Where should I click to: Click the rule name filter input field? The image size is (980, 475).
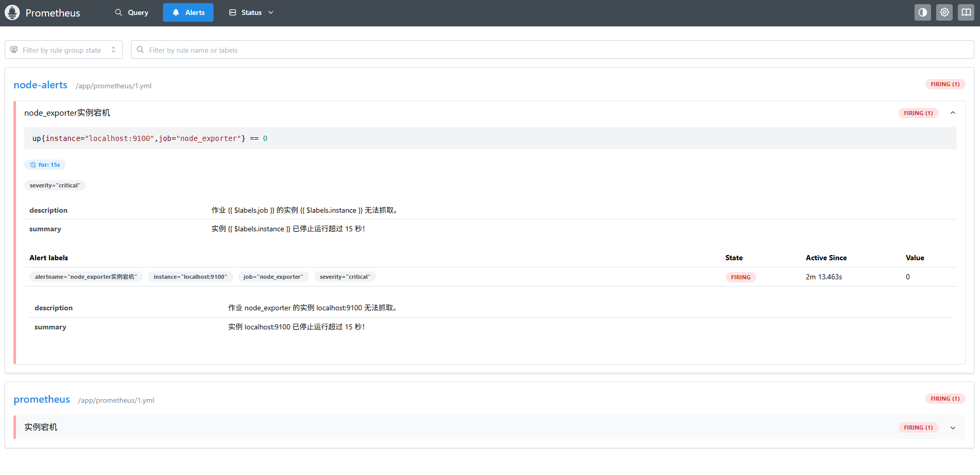tap(361, 50)
